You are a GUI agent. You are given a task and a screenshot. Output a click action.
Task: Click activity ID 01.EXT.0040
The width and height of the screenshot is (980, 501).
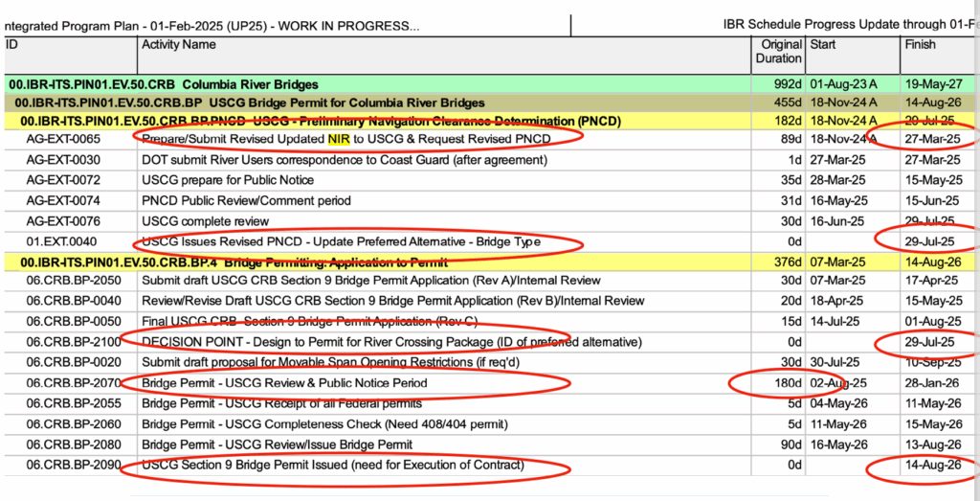61,241
